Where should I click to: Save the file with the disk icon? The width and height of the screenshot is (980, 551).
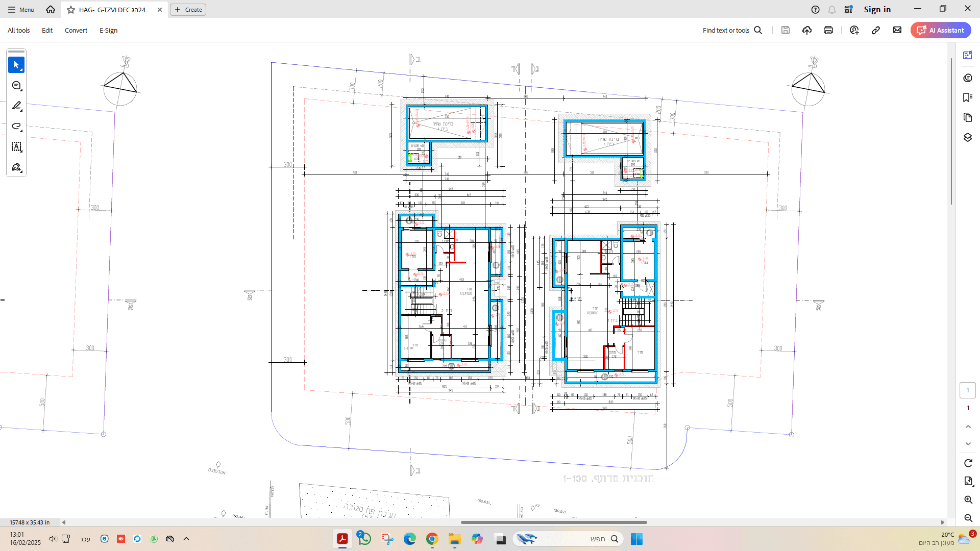tap(786, 30)
